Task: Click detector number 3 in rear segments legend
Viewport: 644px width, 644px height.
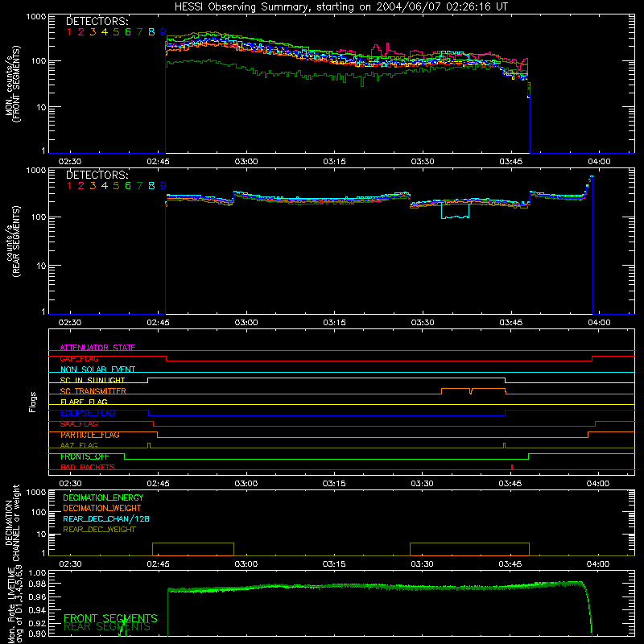Action: (x=93, y=186)
